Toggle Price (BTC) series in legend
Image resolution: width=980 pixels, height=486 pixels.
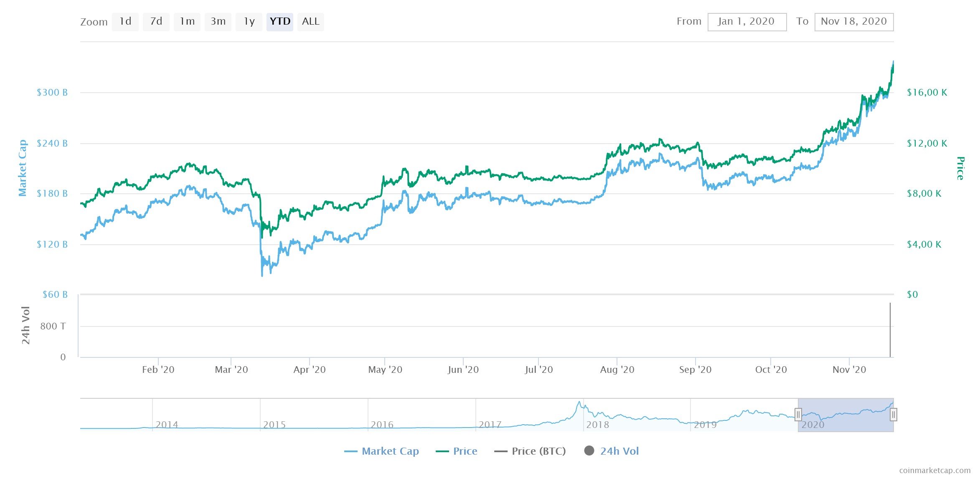click(x=538, y=451)
